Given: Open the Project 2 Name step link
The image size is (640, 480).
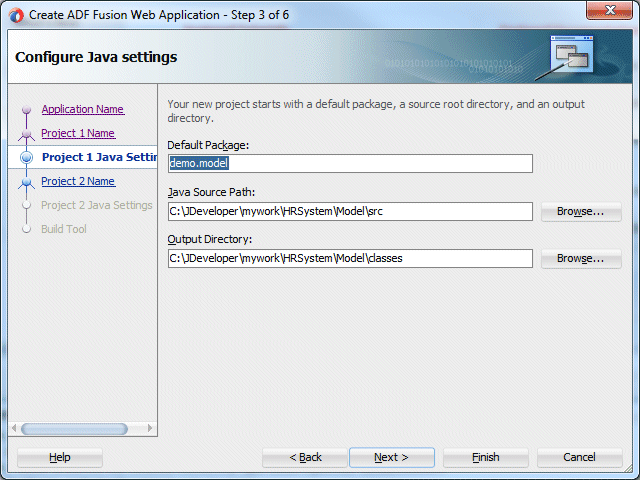Looking at the screenshot, I should 78,181.
